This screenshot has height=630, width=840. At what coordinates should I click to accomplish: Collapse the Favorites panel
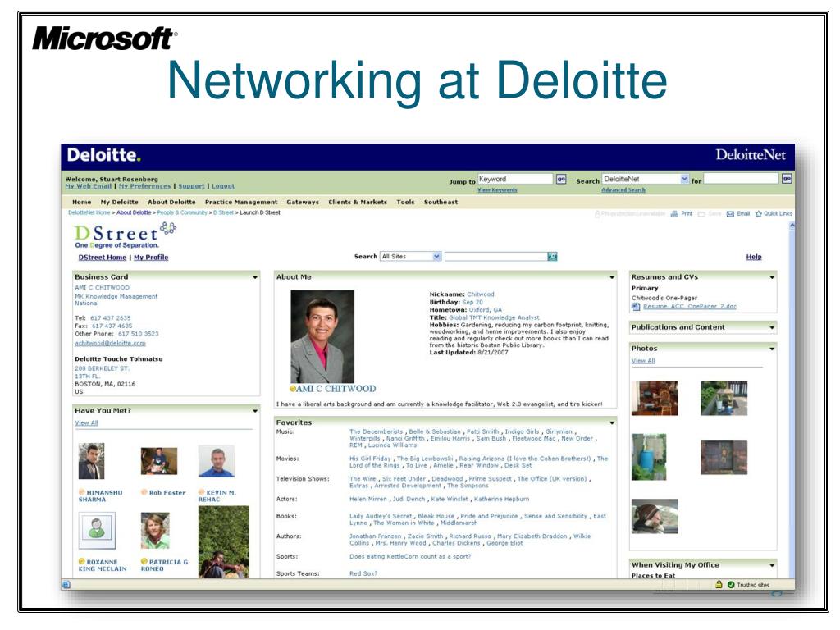(612, 422)
